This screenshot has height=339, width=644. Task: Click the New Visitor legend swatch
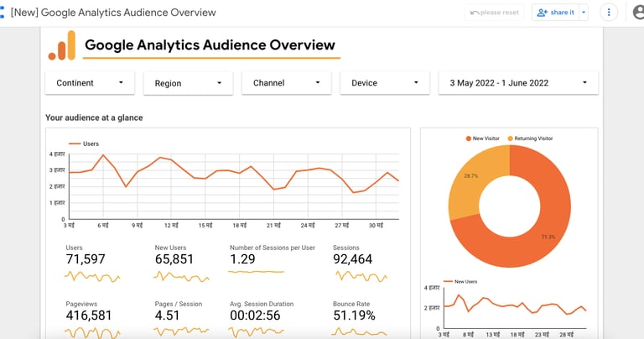pos(468,138)
